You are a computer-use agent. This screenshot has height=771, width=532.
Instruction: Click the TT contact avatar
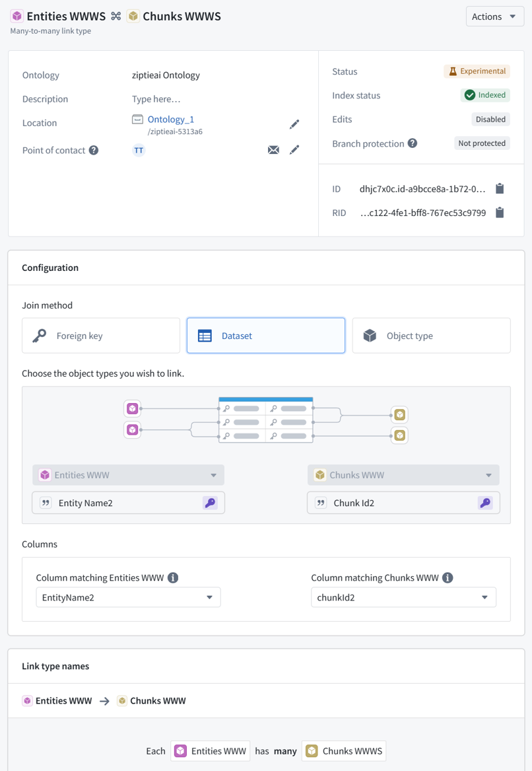point(139,151)
